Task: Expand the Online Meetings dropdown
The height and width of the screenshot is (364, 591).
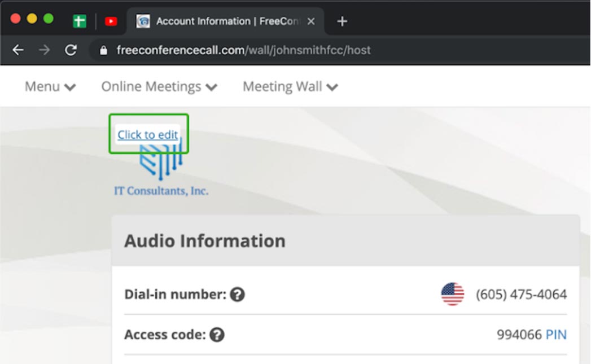Action: pyautogui.click(x=159, y=86)
